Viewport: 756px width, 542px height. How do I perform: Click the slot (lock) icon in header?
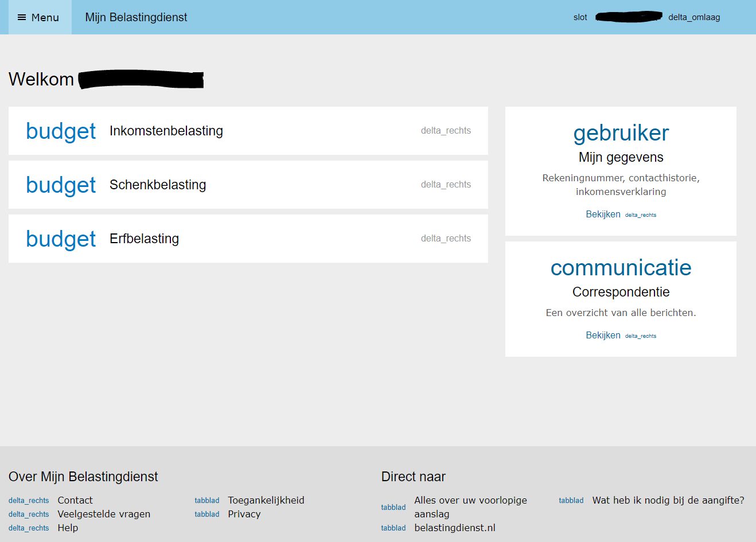click(580, 17)
